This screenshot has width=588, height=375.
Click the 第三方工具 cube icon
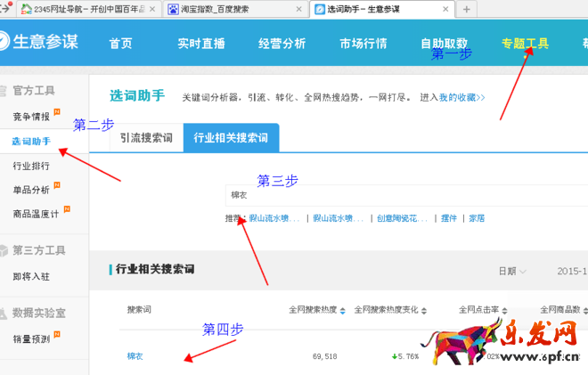[x=4, y=250]
